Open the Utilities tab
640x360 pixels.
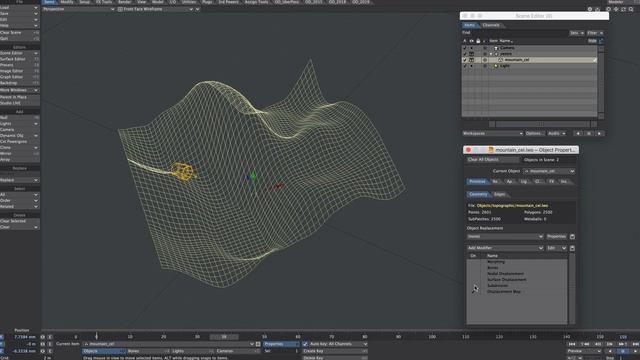(189, 2)
